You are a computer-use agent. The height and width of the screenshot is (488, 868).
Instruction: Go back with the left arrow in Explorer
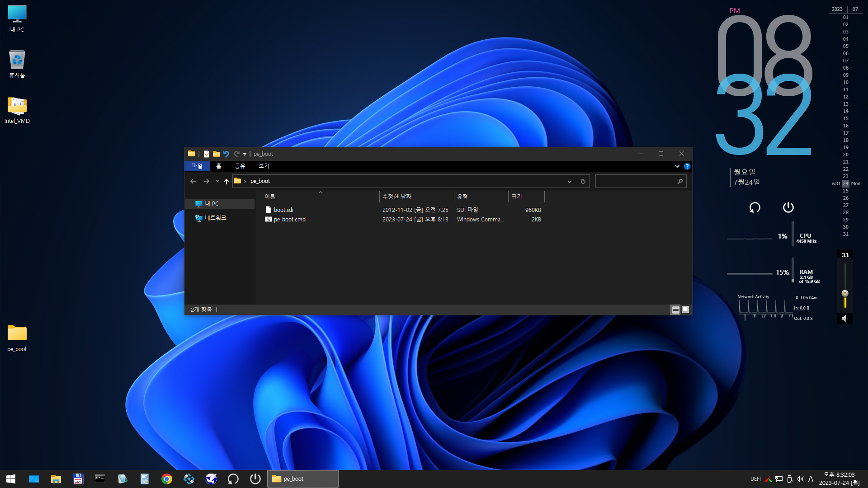point(193,181)
